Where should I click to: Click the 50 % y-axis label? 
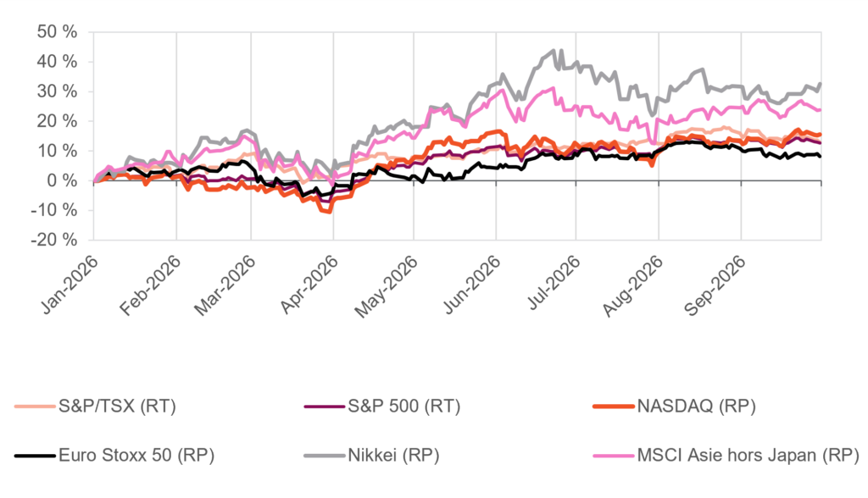click(57, 32)
